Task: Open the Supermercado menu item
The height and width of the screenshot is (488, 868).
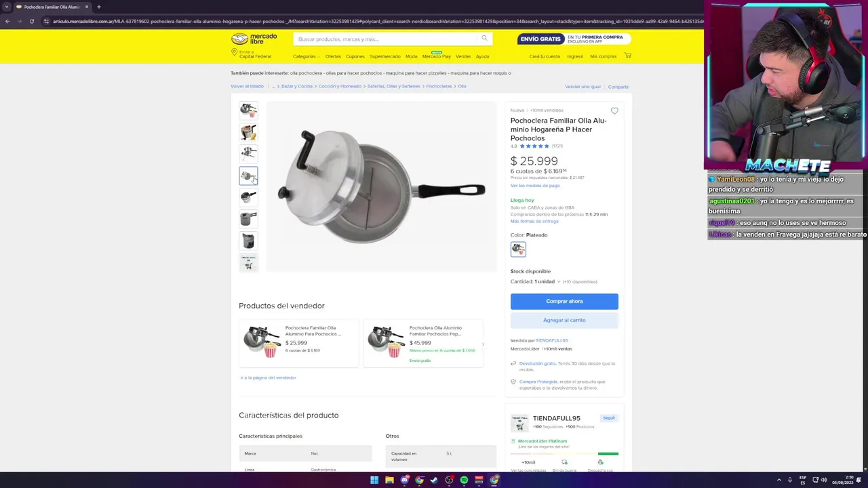Action: tap(385, 56)
